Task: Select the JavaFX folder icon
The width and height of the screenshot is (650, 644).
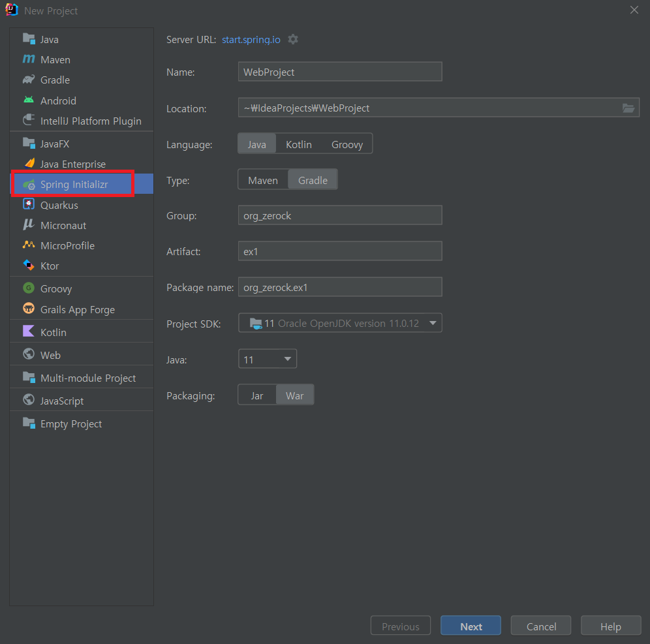Action: [29, 144]
